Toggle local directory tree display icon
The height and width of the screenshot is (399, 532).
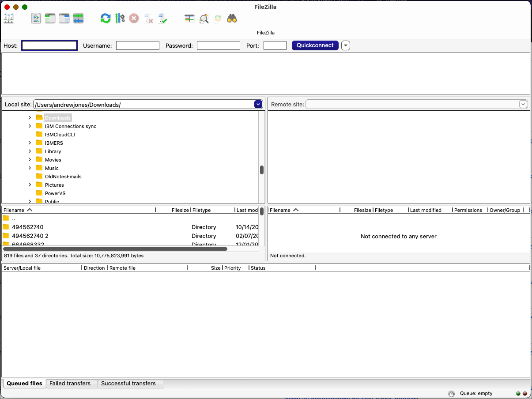pyautogui.click(x=50, y=19)
